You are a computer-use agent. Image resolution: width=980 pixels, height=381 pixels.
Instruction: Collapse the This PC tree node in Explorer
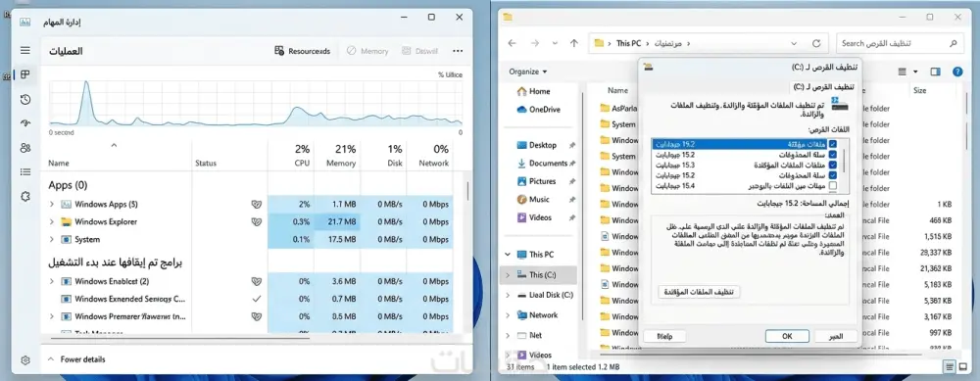[508, 255]
